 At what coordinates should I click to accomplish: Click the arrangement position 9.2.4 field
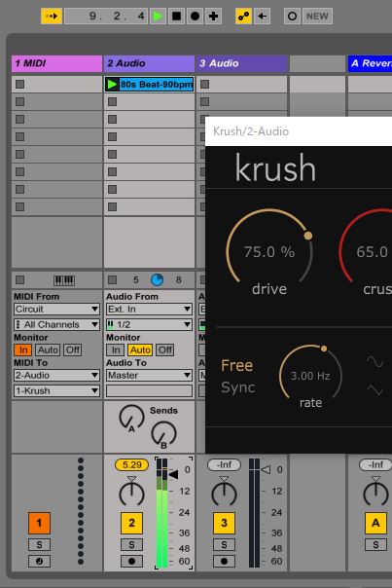[x=106, y=17]
